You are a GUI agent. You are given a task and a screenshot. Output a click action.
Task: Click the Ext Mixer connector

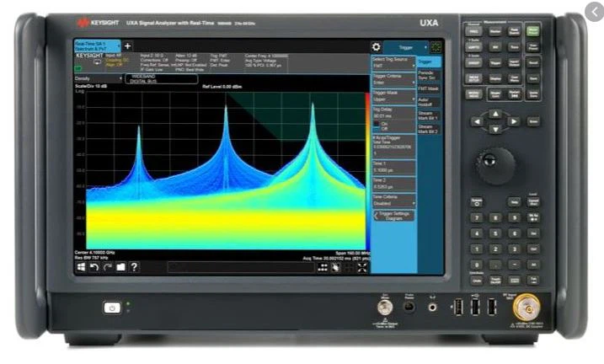(x=385, y=308)
